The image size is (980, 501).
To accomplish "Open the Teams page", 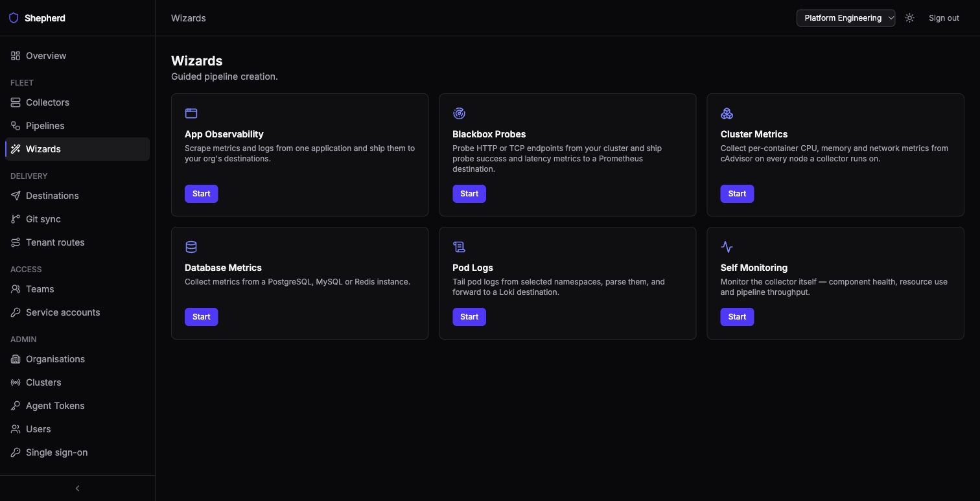I will (x=77, y=289).
